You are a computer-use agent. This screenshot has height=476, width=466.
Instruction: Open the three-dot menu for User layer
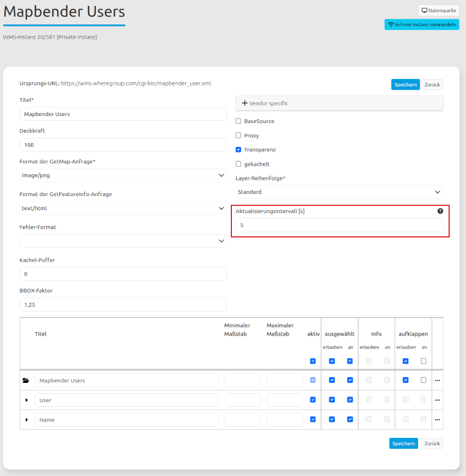click(437, 400)
